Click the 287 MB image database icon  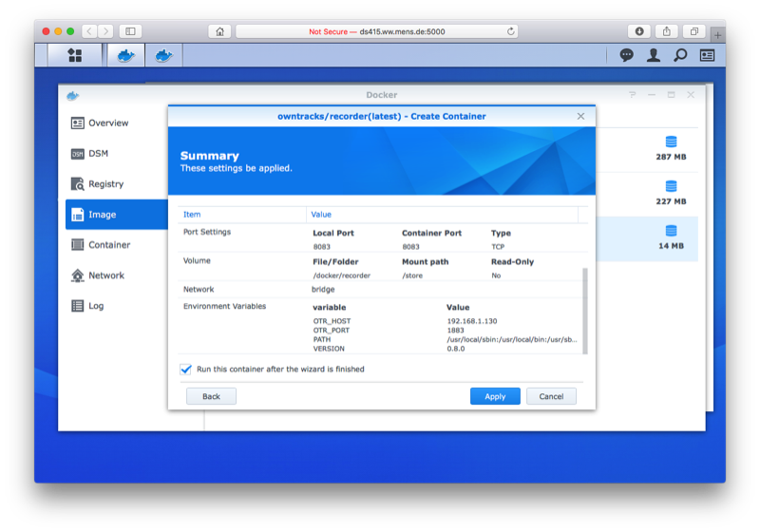(671, 142)
